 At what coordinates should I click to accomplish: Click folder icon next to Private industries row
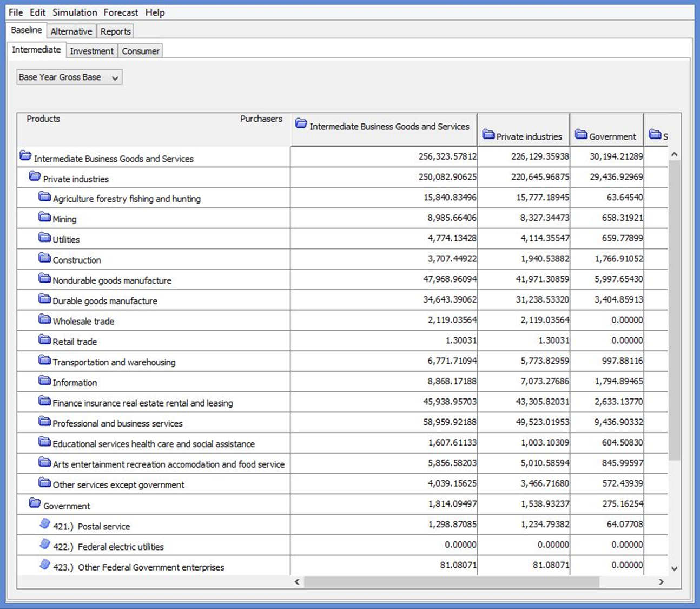35,176
